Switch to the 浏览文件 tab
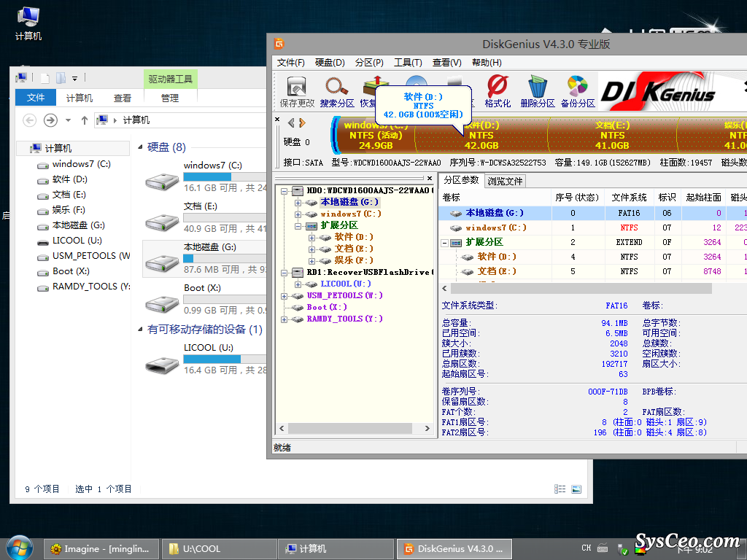 click(505, 181)
